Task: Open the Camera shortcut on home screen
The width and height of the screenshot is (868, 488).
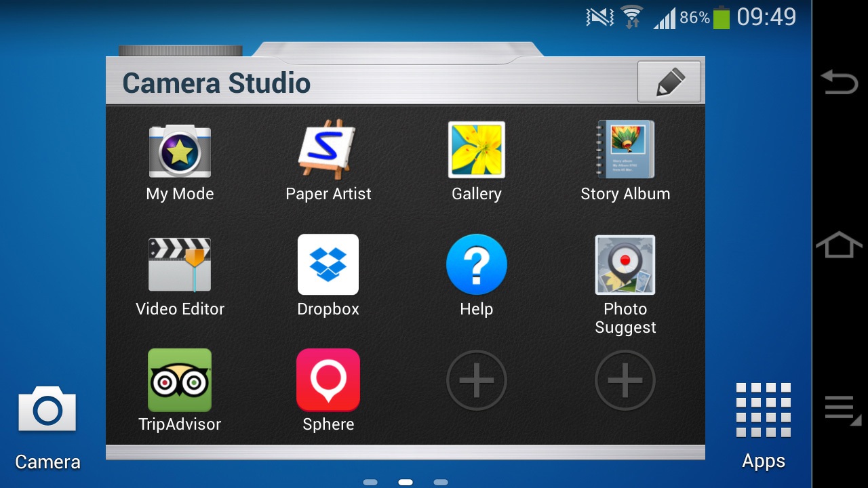Action: (x=47, y=428)
